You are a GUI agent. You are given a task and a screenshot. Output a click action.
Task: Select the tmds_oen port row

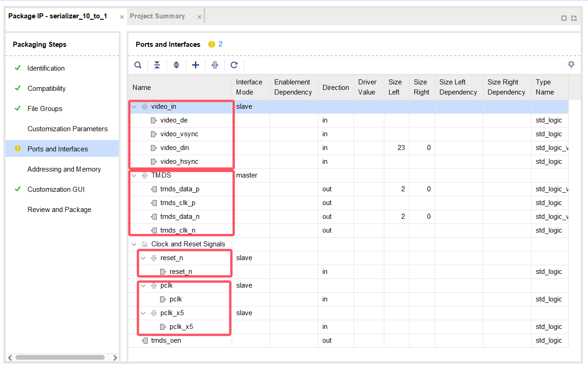coord(348,340)
